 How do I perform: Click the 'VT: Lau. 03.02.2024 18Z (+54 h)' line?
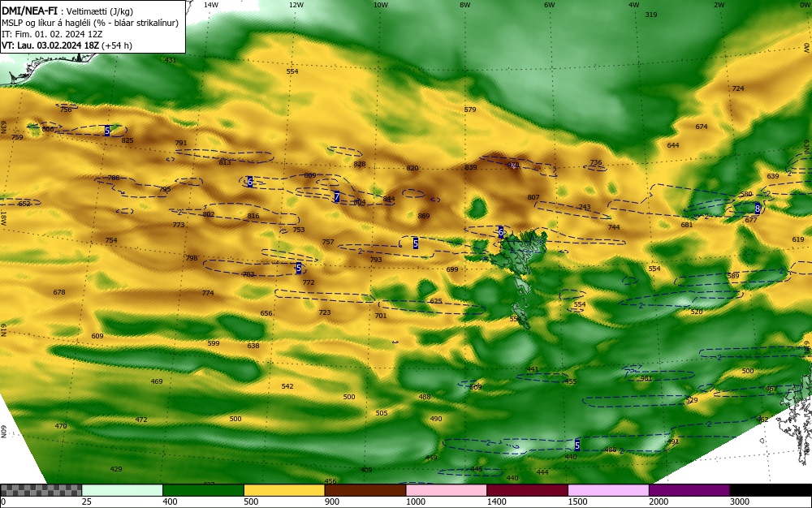coord(67,45)
